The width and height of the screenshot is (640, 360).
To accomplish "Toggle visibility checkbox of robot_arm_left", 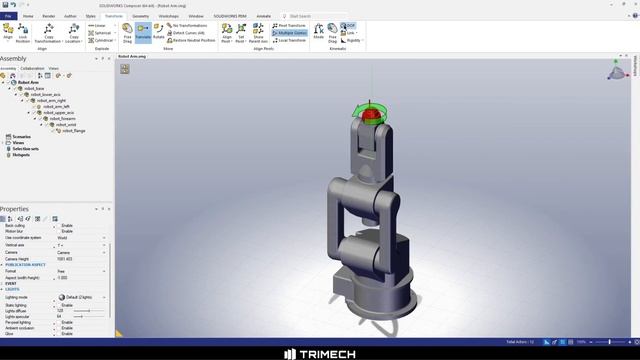I will [x=34, y=107].
